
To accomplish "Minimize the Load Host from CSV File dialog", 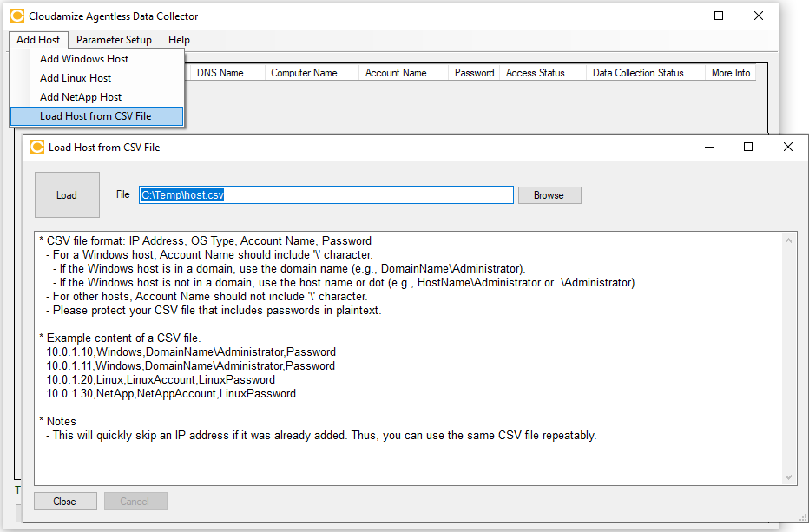I will tap(707, 147).
